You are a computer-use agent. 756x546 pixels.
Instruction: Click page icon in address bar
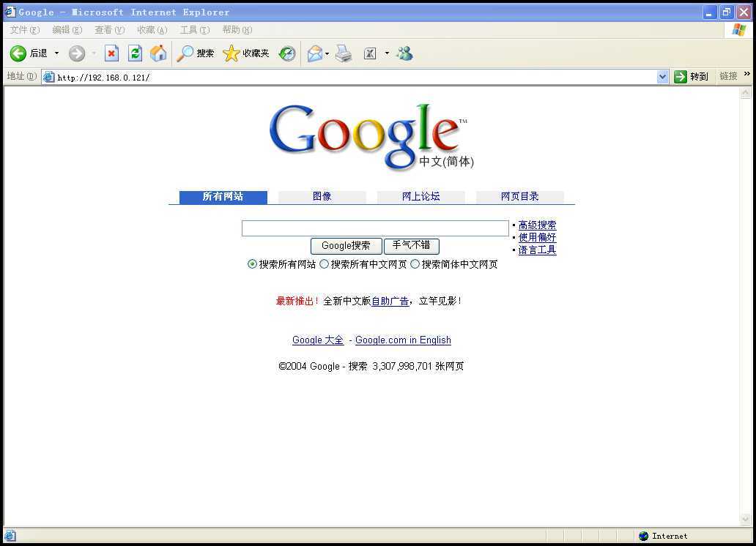[48, 77]
